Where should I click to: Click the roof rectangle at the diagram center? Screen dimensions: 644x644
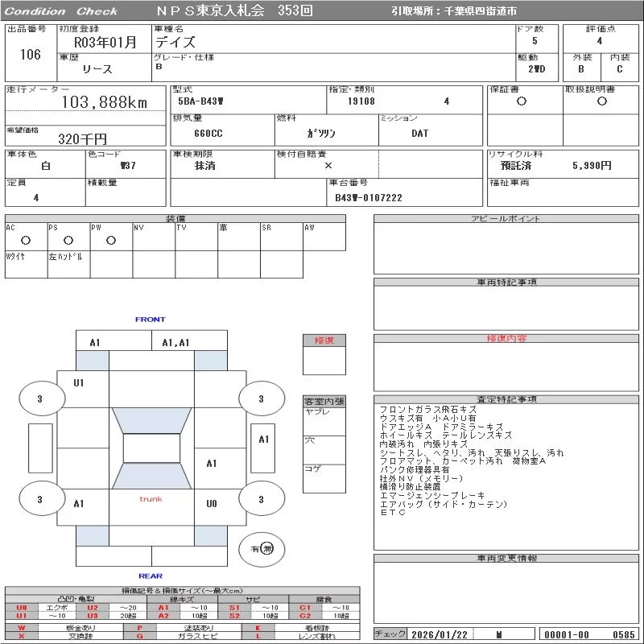[x=151, y=448]
